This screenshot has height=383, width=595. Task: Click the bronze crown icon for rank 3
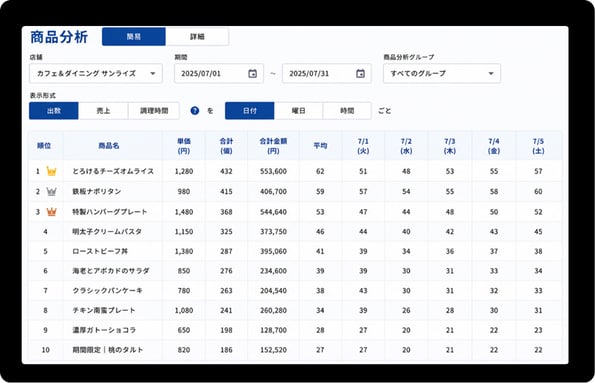tap(52, 212)
